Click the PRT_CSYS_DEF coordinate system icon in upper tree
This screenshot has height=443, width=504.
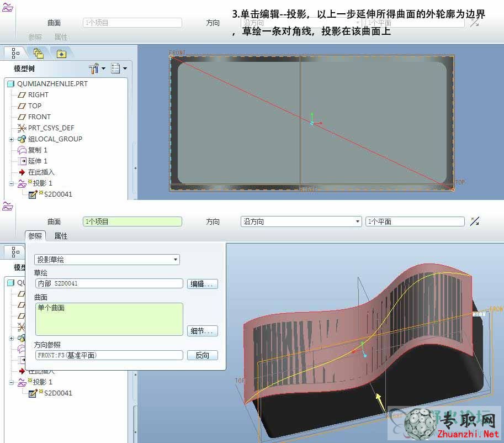22,128
